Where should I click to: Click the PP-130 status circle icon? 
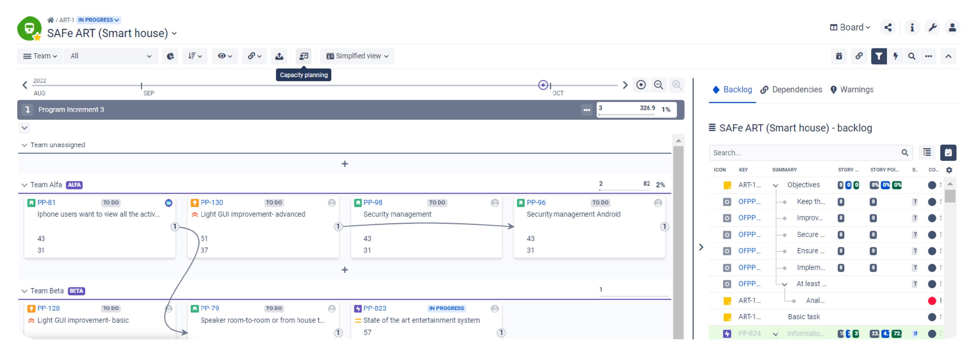click(332, 203)
